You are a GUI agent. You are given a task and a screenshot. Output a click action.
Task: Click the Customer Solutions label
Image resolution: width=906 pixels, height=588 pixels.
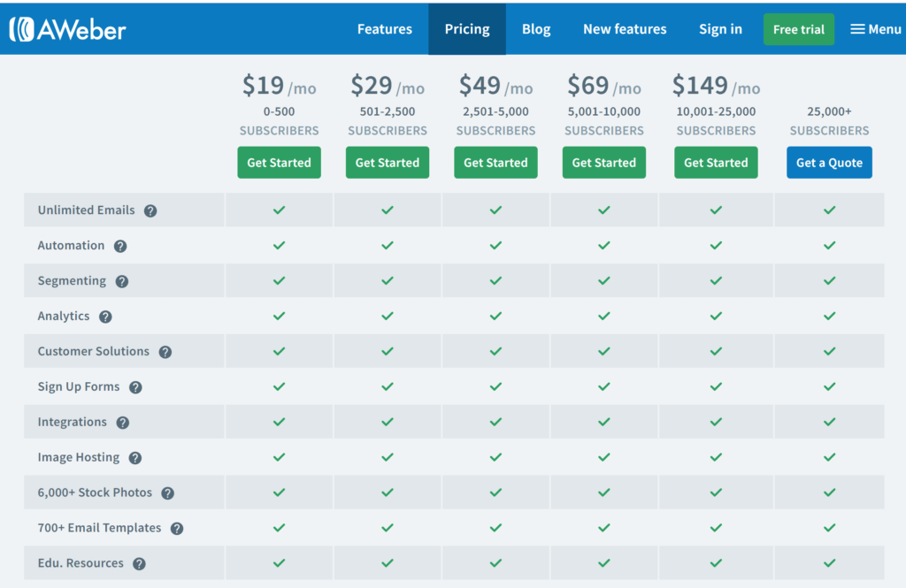(x=94, y=351)
